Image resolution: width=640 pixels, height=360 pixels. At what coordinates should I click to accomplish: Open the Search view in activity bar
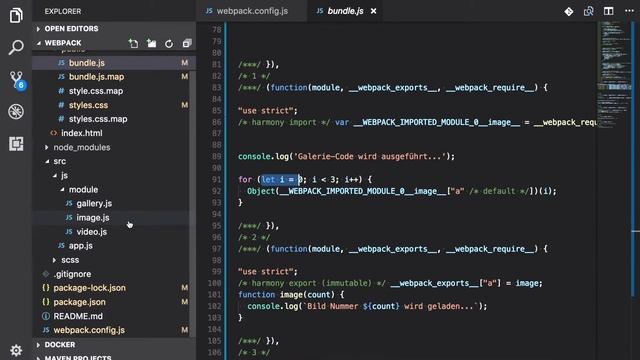(16, 47)
